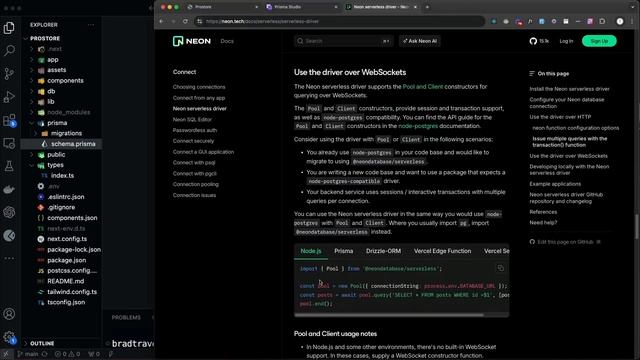Click the browser address bar

point(339,21)
